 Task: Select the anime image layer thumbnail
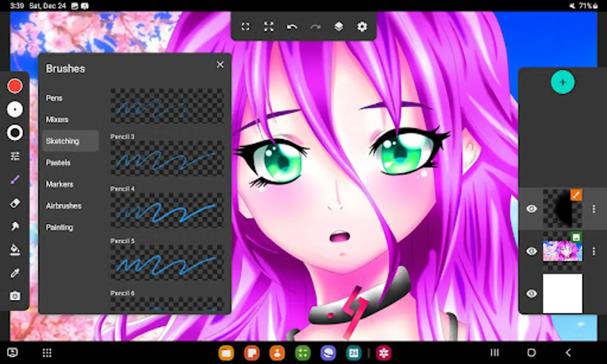coord(562,251)
